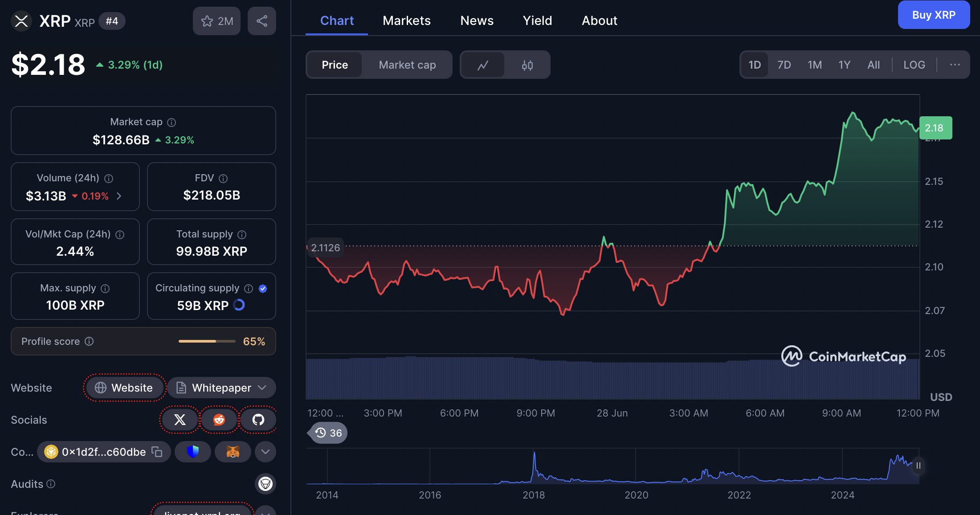The image size is (980, 515).
Task: Open the Chart tab
Action: point(337,20)
